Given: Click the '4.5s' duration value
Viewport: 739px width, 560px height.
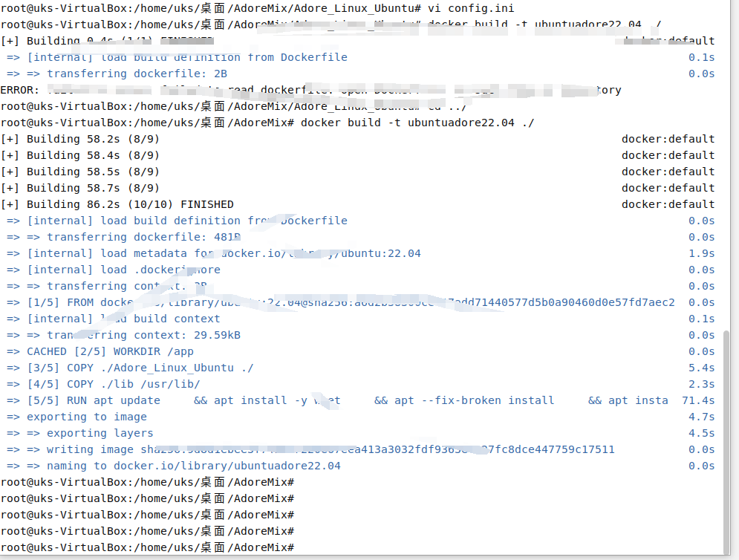Looking at the screenshot, I should (x=701, y=433).
